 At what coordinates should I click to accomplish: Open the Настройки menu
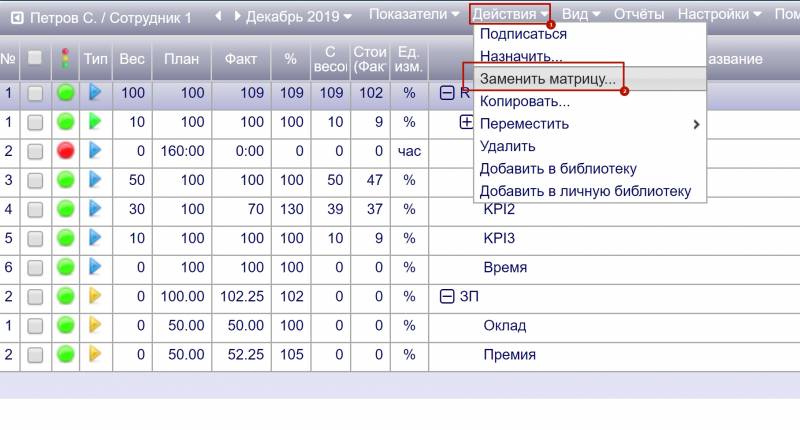719,14
